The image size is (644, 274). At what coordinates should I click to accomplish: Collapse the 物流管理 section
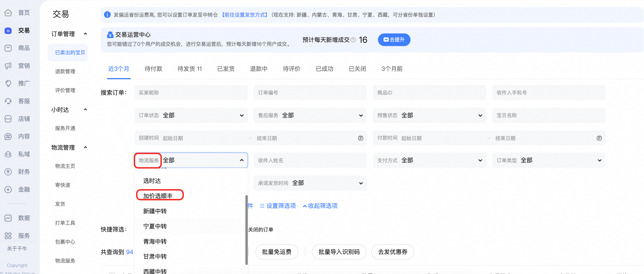click(85, 147)
